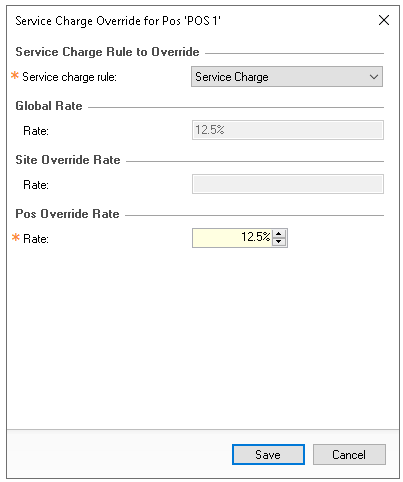Decrease Pos Override Rate with down arrow

click(279, 242)
